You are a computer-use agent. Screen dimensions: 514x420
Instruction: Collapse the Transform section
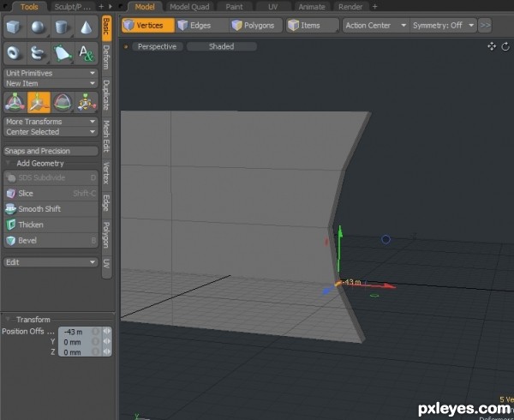click(8, 319)
